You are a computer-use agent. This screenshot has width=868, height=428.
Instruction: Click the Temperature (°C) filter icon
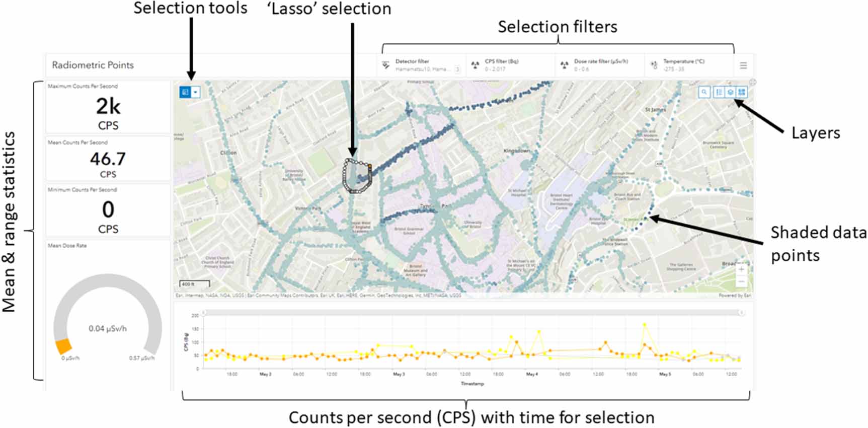click(x=654, y=64)
